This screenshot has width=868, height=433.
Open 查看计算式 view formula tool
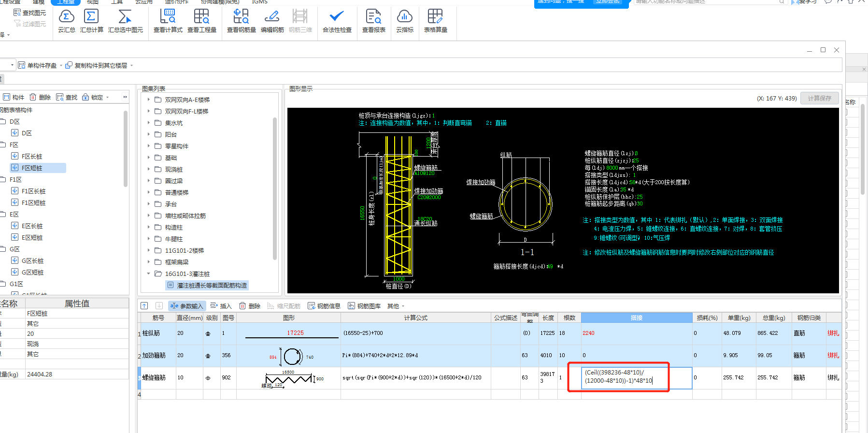[x=168, y=21]
